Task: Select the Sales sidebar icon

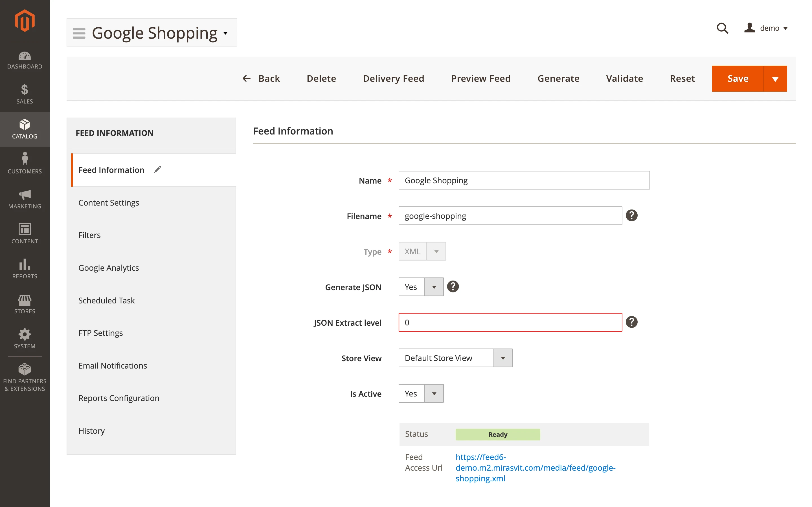Action: point(25,94)
